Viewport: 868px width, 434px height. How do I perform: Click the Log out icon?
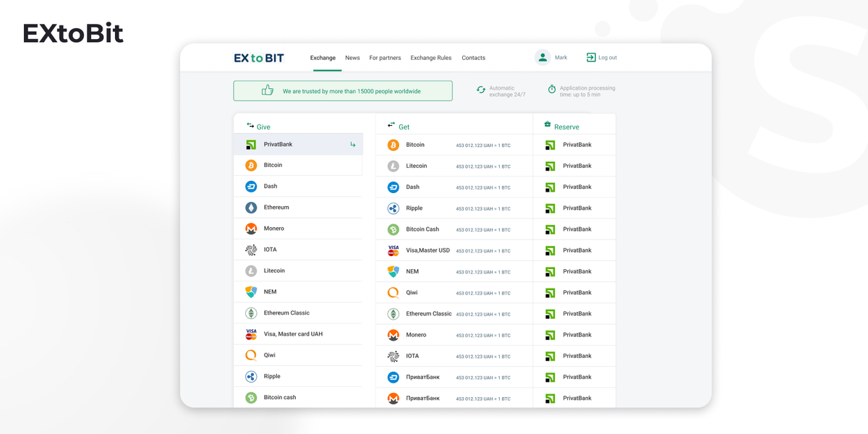pyautogui.click(x=591, y=57)
